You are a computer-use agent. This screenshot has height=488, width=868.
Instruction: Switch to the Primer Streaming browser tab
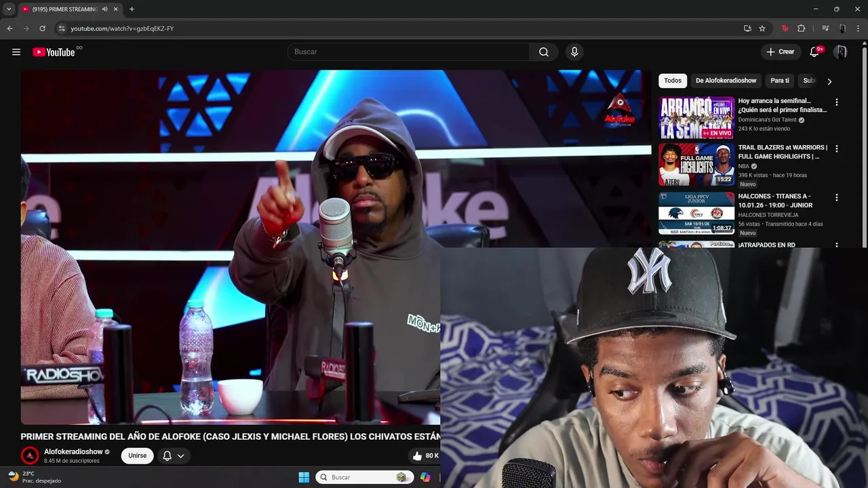pyautogui.click(x=64, y=9)
